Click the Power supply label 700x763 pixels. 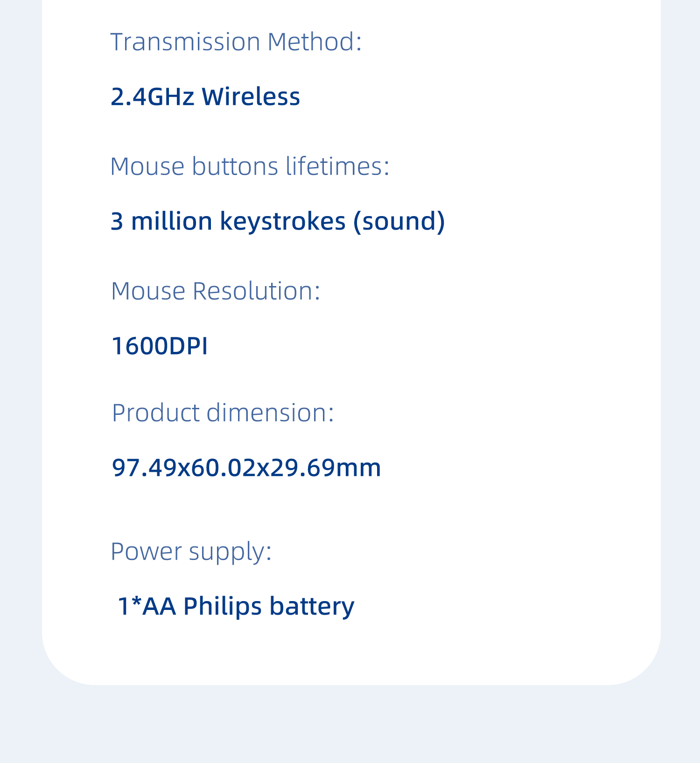coord(191,552)
